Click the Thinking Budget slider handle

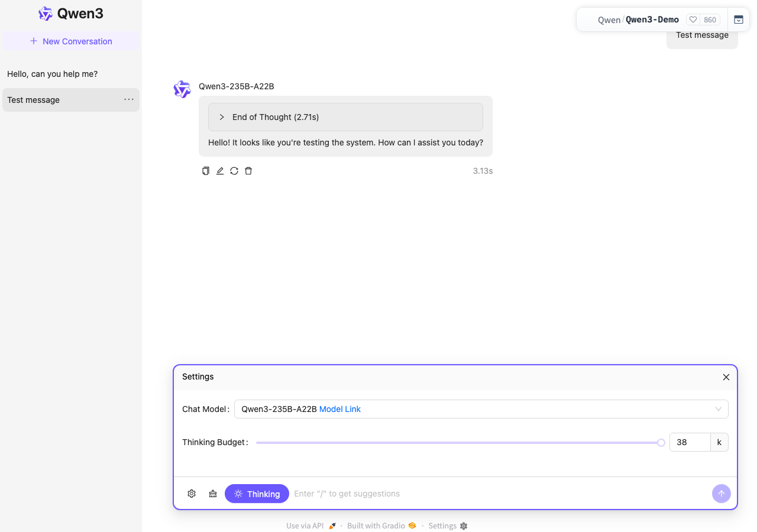(x=661, y=442)
